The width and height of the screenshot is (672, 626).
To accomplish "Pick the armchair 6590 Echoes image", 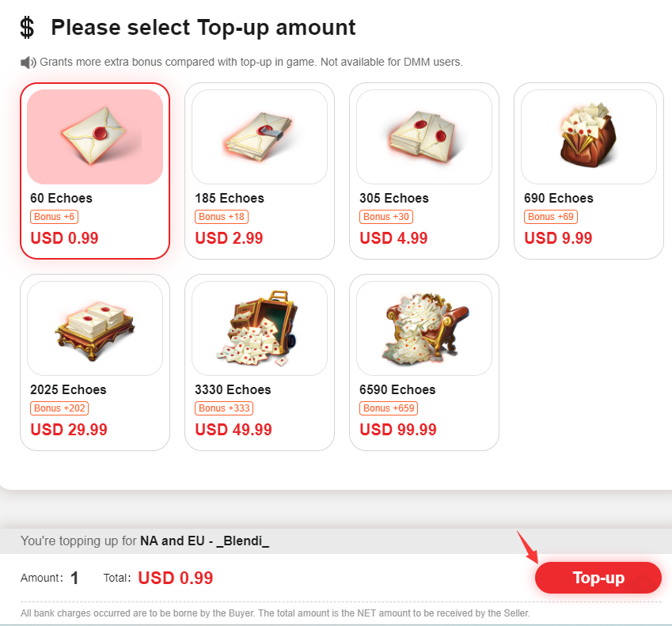I will click(x=423, y=328).
